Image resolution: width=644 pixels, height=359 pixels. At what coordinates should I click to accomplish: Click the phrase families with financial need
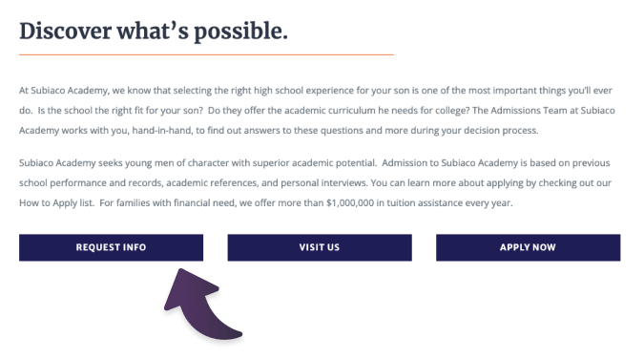[177, 203]
